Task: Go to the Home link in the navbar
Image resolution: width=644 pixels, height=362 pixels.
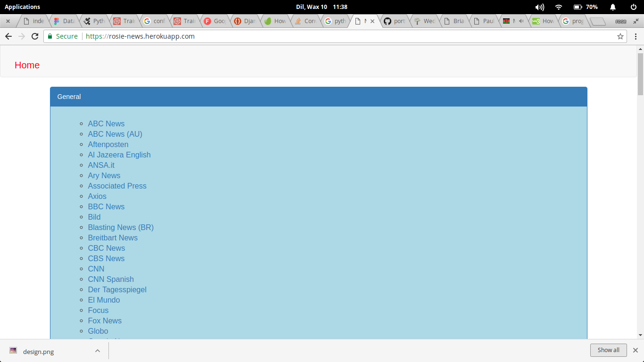Action: tap(27, 65)
